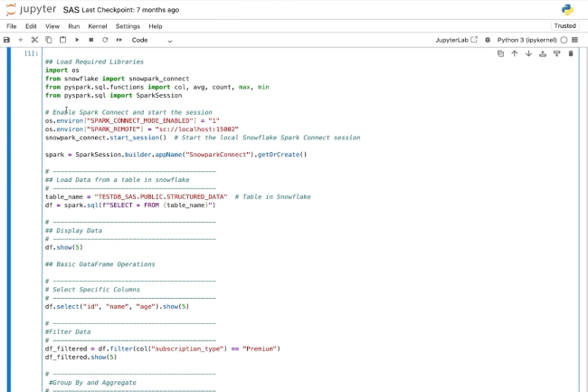
Task: Click the '## Basic DataFrame Operations' comment
Action: click(x=100, y=264)
